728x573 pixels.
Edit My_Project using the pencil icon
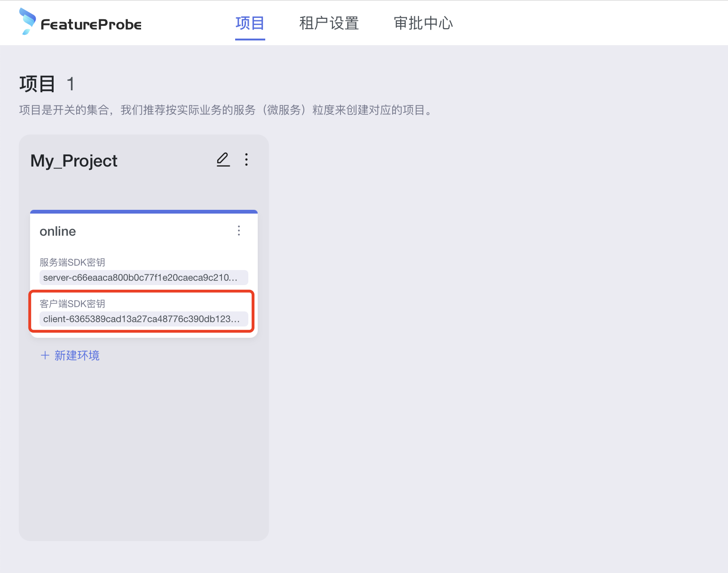click(223, 160)
